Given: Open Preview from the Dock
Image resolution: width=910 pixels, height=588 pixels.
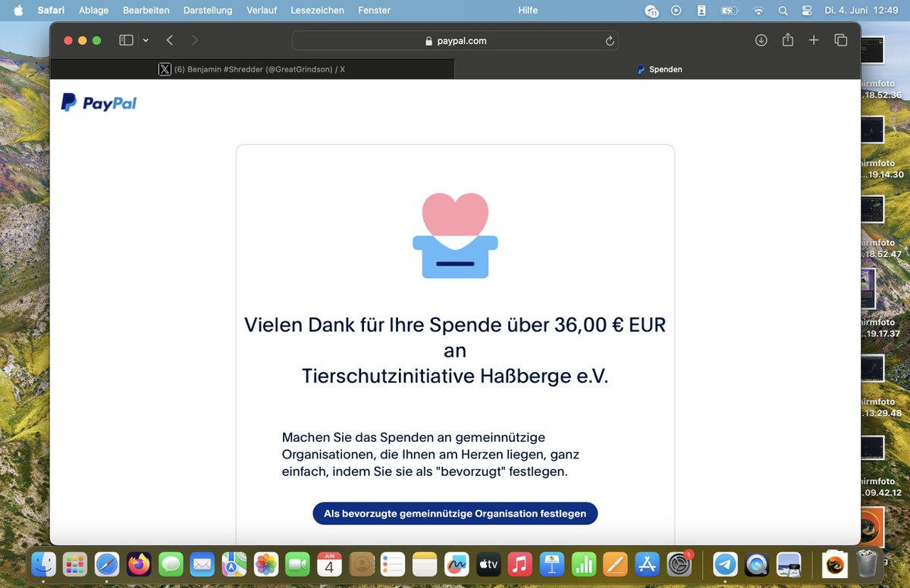Looking at the screenshot, I should tap(789, 564).
